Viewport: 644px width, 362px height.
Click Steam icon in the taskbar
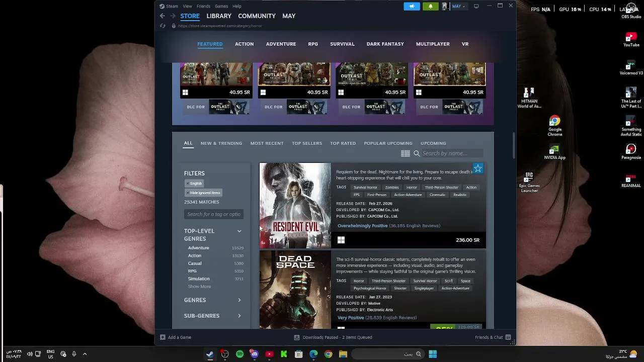coord(210,354)
